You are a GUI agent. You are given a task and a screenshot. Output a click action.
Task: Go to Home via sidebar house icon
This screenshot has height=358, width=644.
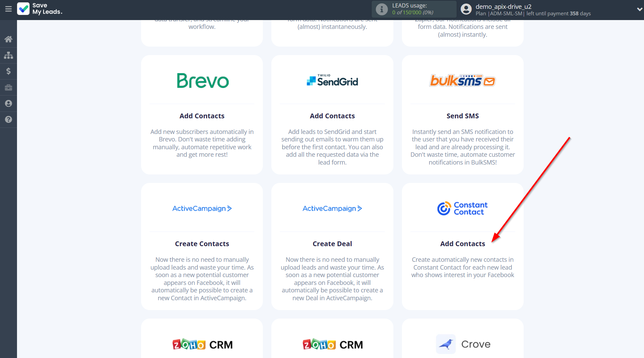pyautogui.click(x=9, y=39)
